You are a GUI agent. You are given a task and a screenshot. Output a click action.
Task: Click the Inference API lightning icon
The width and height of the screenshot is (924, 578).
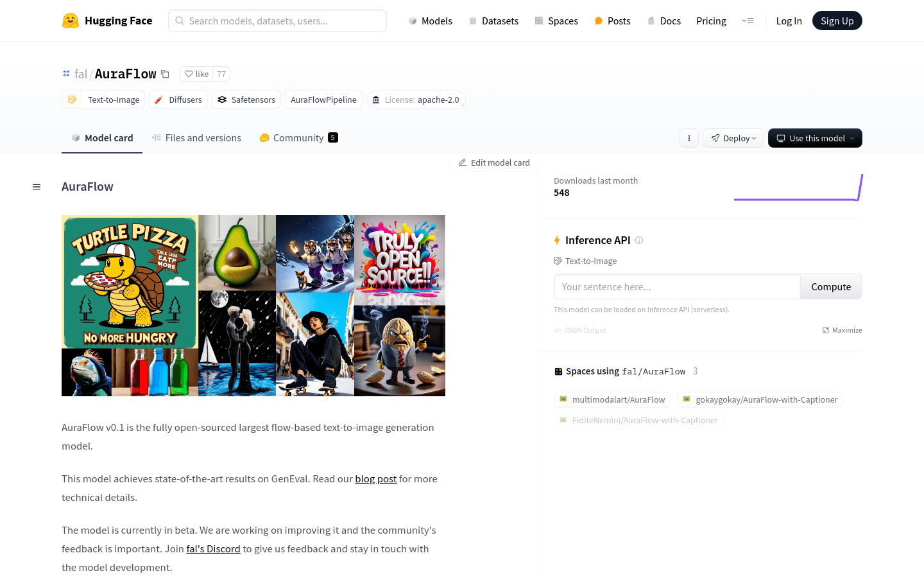click(x=557, y=240)
